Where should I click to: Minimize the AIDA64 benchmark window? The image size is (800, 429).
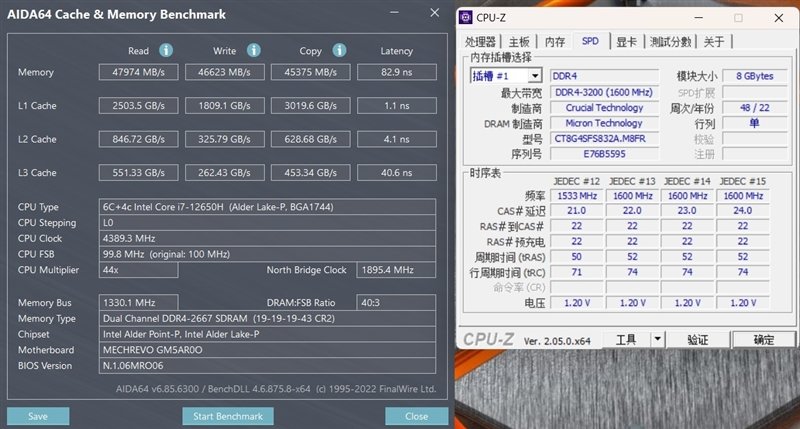[x=394, y=12]
